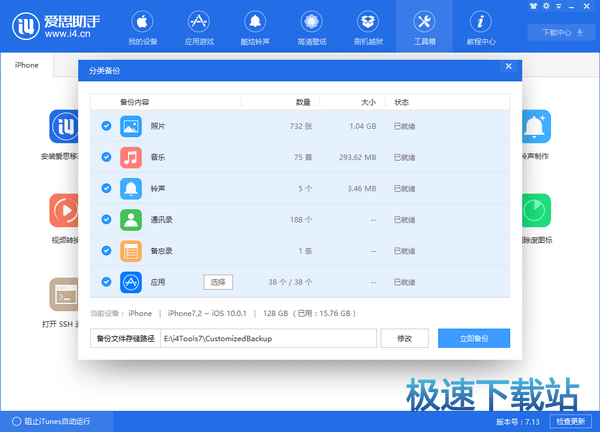Toggle 阻止iTunes自动运行 radio option
The image size is (600, 432).
pos(16,421)
